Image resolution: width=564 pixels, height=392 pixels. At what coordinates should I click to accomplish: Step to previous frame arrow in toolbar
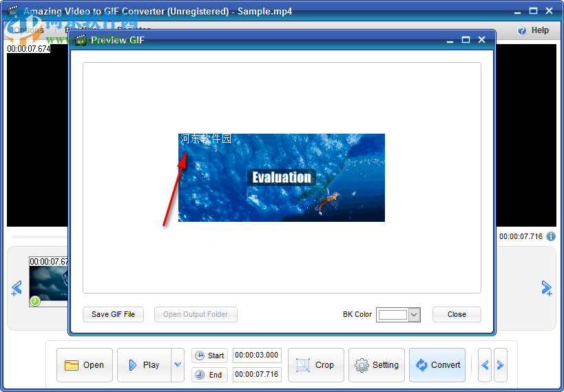(x=485, y=365)
